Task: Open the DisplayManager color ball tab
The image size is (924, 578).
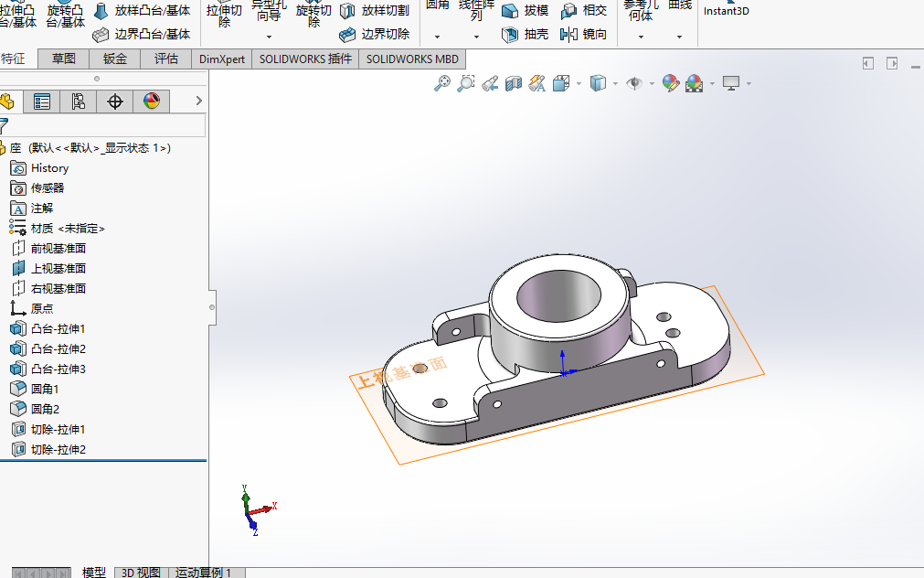Action: click(152, 102)
